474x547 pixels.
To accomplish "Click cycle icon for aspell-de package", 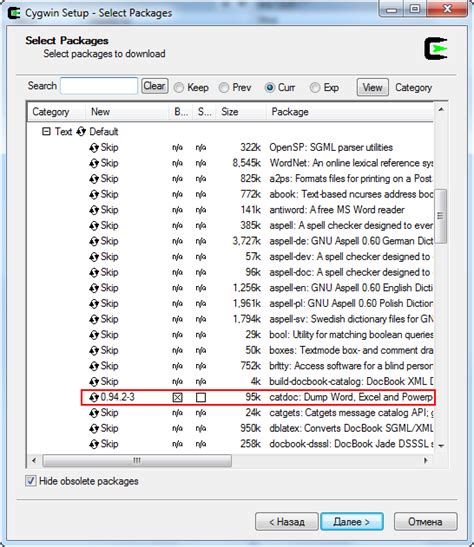I will pyautogui.click(x=94, y=241).
